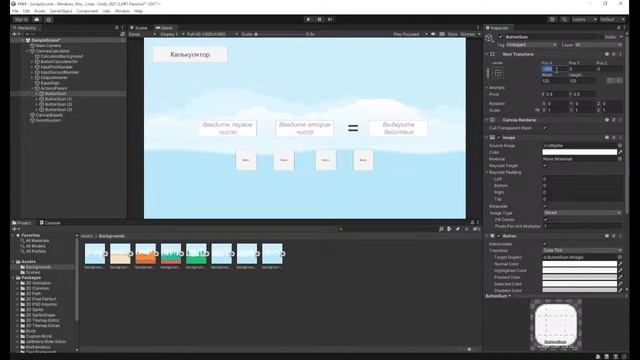Collapse the CanvasCalculator hierarchy item
The height and width of the screenshot is (360, 640).
click(28, 51)
